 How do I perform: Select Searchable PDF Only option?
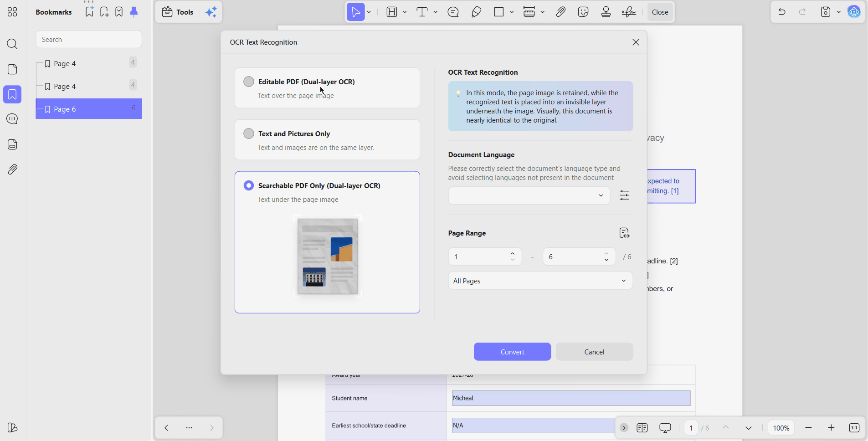(x=327, y=242)
